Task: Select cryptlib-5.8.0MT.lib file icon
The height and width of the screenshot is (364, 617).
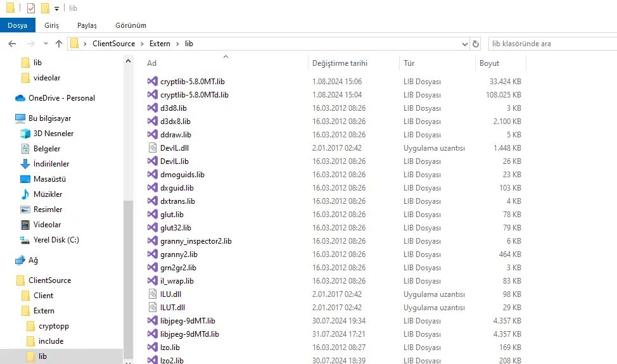Action: pyautogui.click(x=152, y=82)
